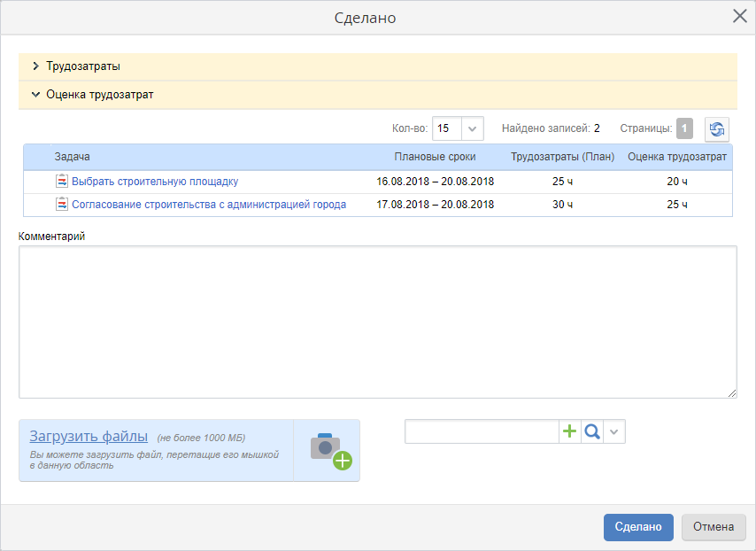The height and width of the screenshot is (551, 756).
Task: Open the Кол-во records count dropdown
Action: pyautogui.click(x=473, y=128)
